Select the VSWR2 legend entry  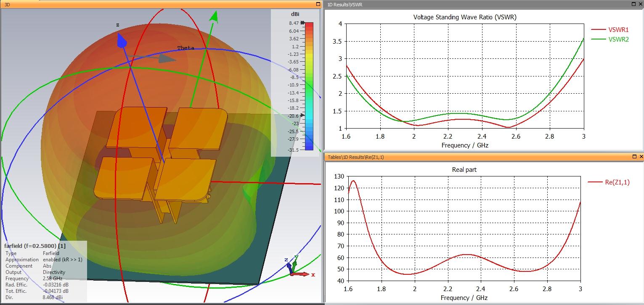610,39
